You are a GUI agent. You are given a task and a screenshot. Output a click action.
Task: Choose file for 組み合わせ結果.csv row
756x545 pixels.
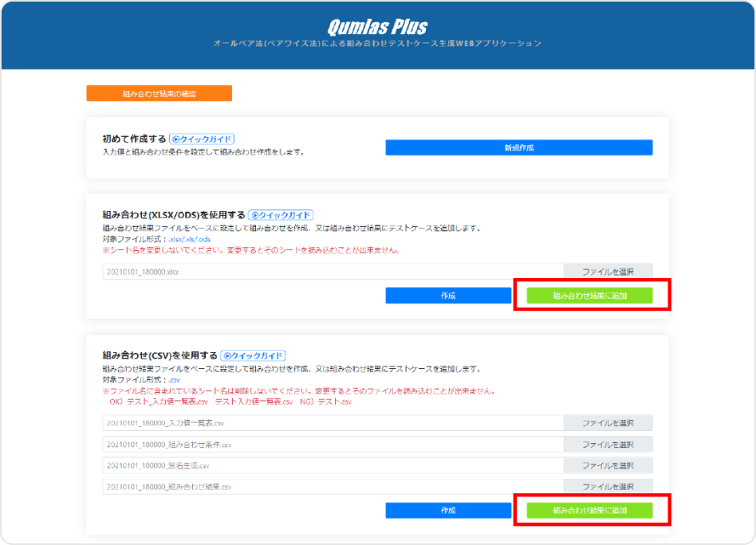coord(608,487)
